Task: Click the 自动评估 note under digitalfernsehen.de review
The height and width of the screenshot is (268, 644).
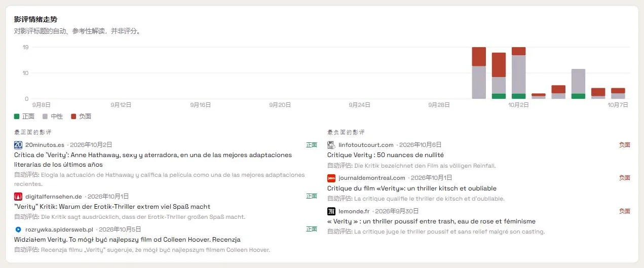Action: 130,217
